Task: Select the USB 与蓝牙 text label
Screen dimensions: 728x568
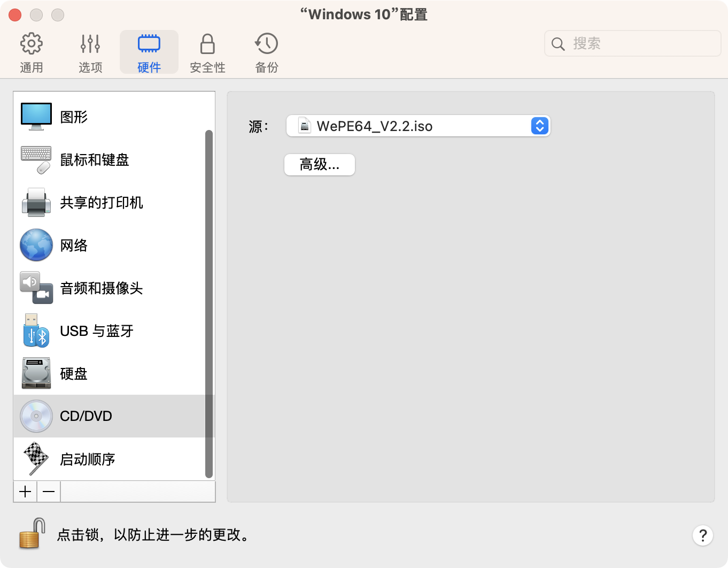Action: 97,331
